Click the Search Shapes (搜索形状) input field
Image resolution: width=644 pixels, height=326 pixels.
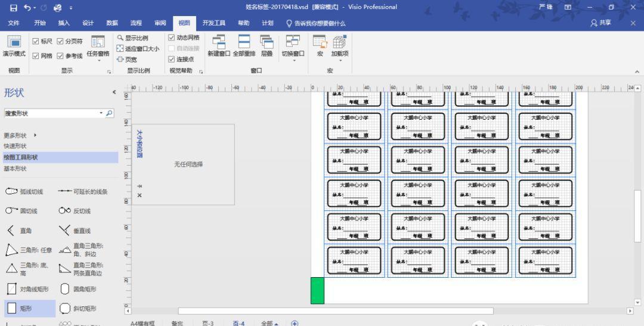point(51,113)
